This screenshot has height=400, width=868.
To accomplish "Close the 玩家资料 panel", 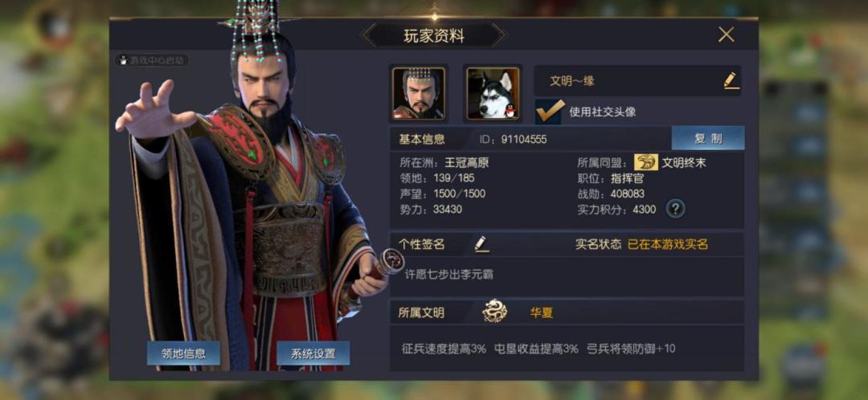I will (726, 35).
